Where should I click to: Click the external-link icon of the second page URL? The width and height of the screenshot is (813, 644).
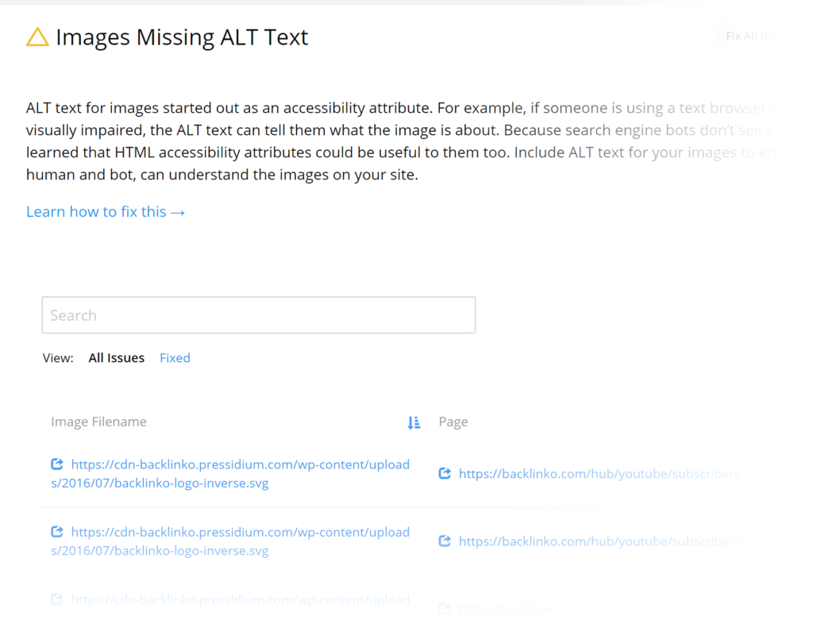point(445,542)
